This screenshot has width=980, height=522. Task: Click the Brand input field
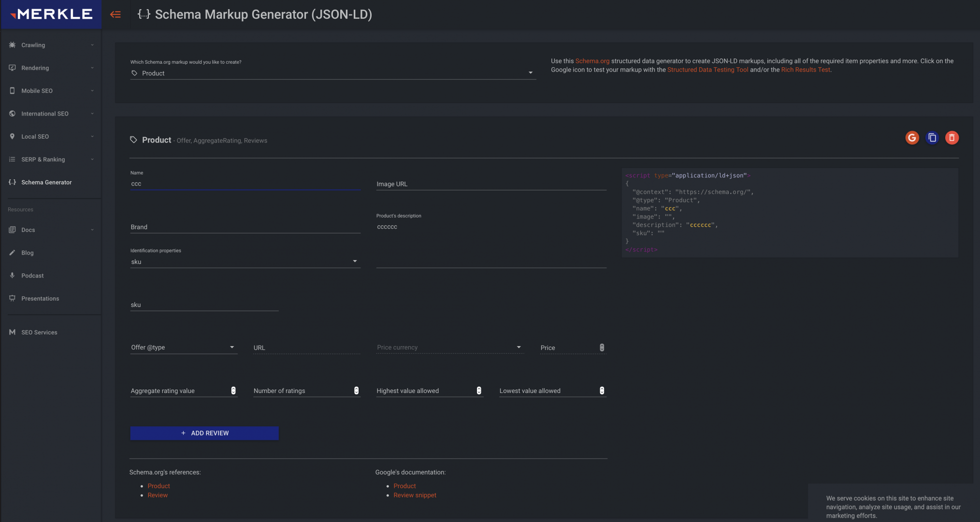click(245, 227)
